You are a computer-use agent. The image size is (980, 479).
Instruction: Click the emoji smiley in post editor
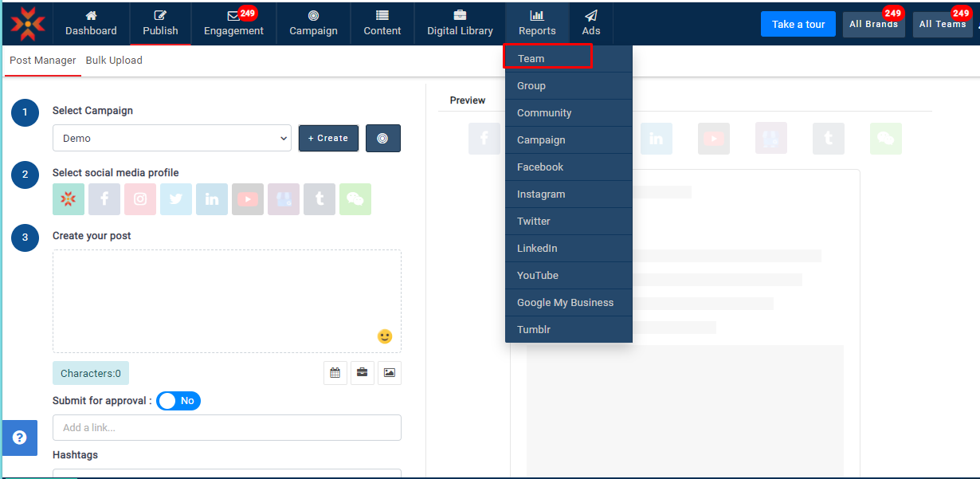tap(385, 336)
